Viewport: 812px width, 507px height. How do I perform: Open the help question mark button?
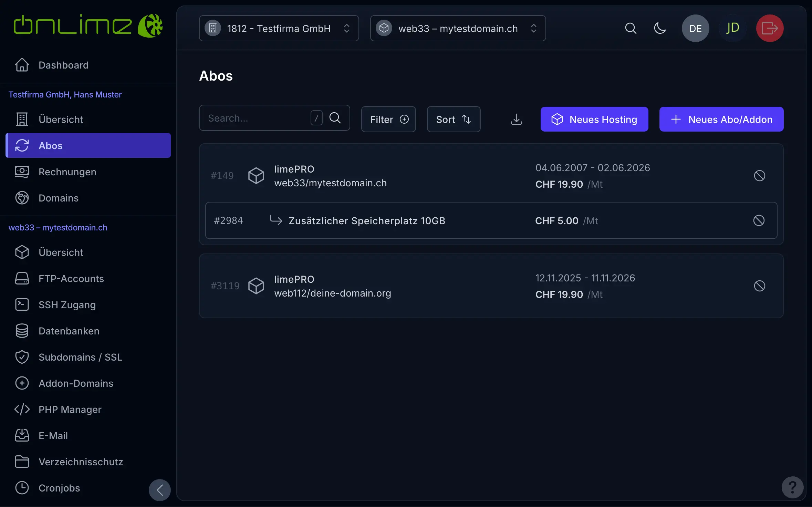point(792,487)
